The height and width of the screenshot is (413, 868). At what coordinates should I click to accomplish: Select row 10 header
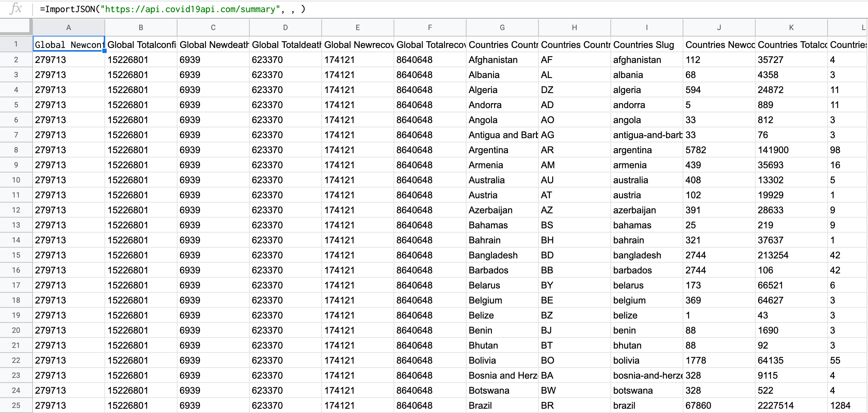tap(16, 180)
